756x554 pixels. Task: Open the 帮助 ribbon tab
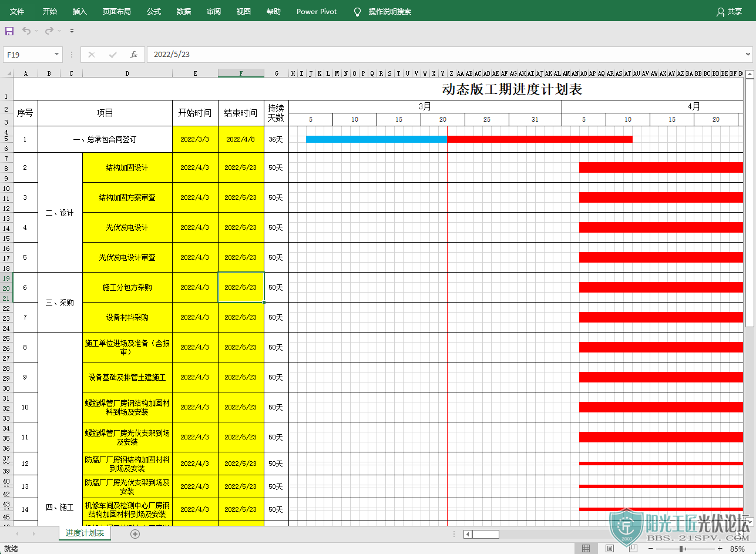273,12
